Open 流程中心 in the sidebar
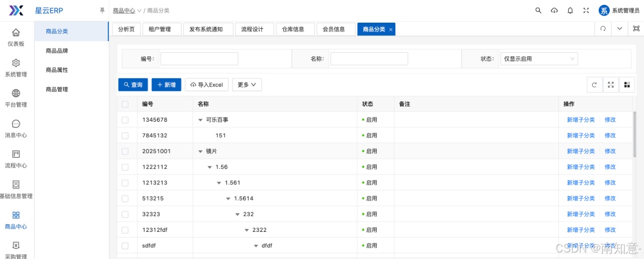644x259 pixels. [x=16, y=159]
